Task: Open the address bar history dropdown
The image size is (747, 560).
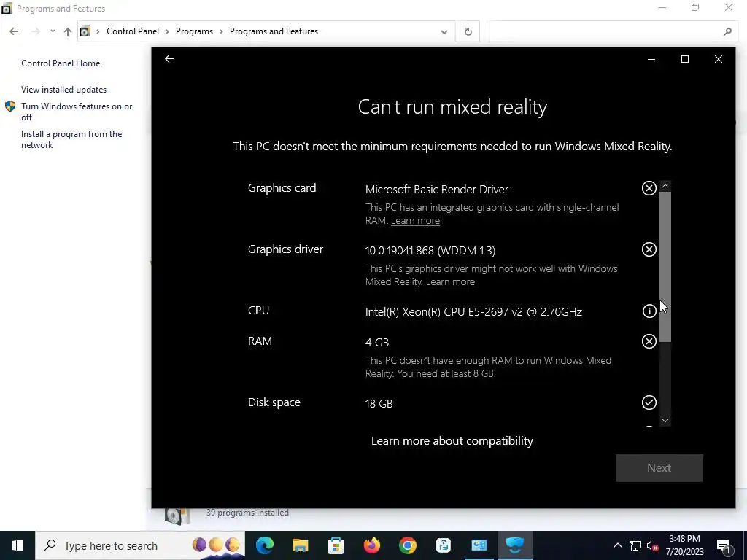Action: point(444,32)
